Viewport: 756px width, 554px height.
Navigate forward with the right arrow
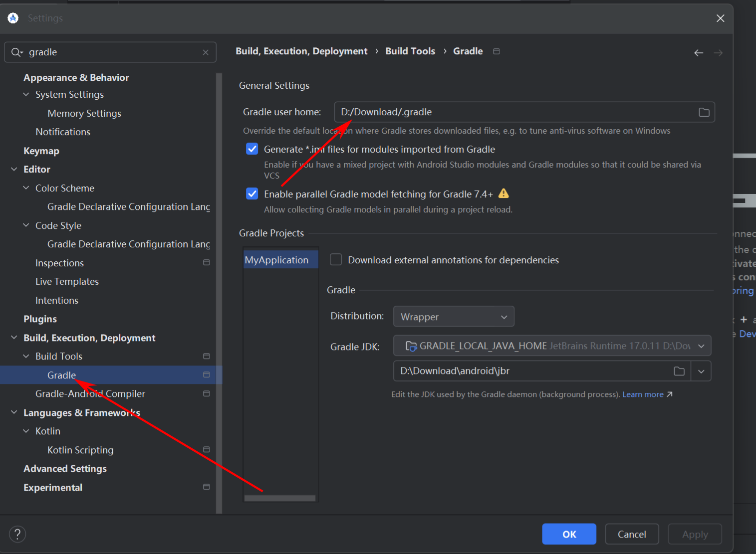(x=718, y=53)
